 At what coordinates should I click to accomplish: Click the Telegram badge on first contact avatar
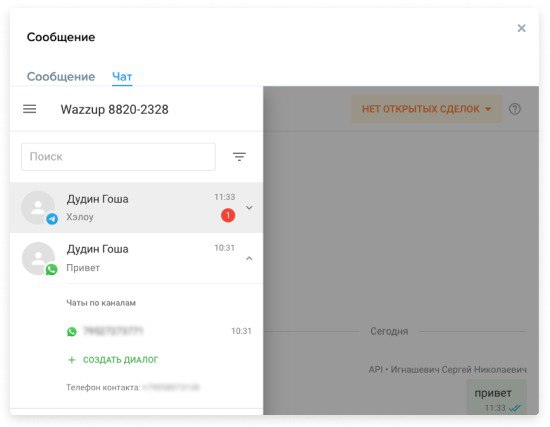pyautogui.click(x=52, y=219)
